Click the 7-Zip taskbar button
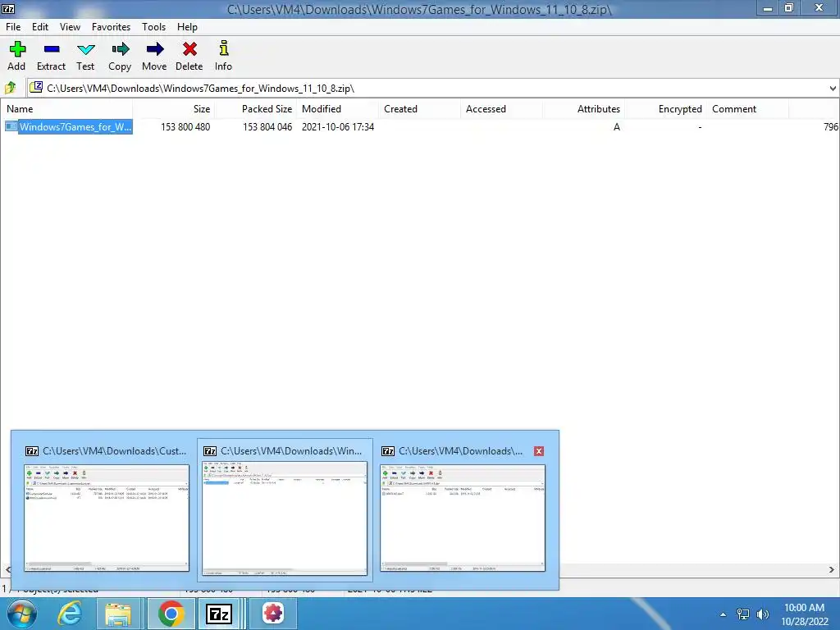 pos(219,614)
